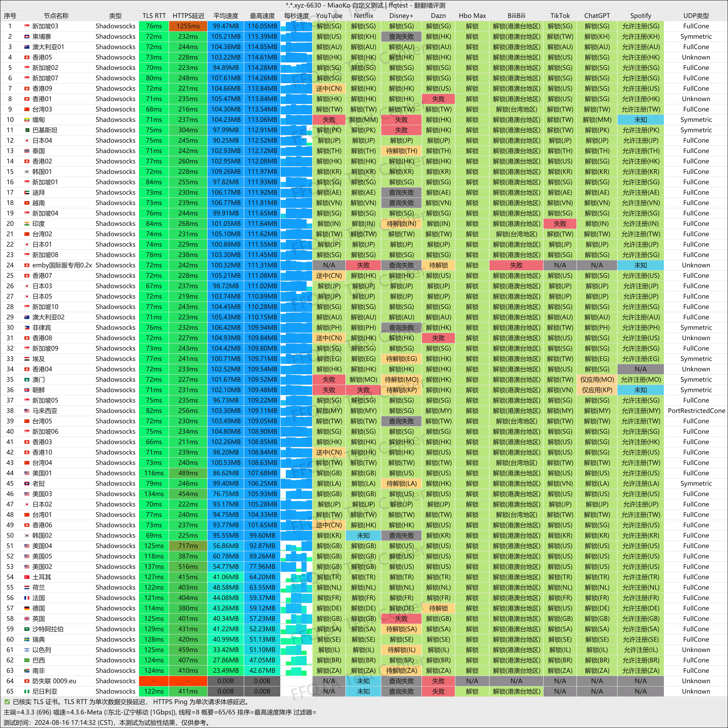Click the node name 防失联 0009.eu
The image size is (728, 728).
click(x=54, y=681)
